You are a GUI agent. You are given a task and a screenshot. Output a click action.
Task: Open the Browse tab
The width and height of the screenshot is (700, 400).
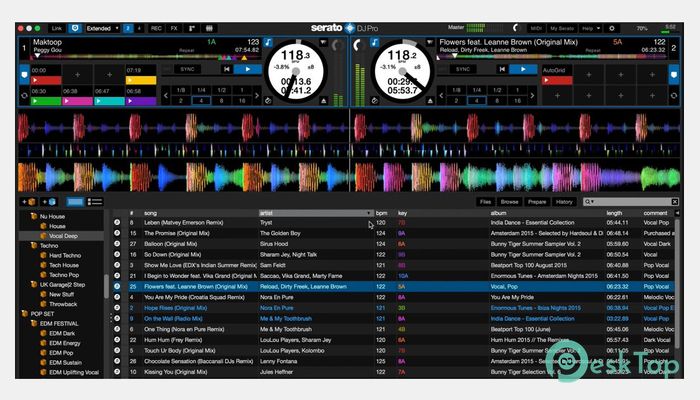tap(509, 202)
